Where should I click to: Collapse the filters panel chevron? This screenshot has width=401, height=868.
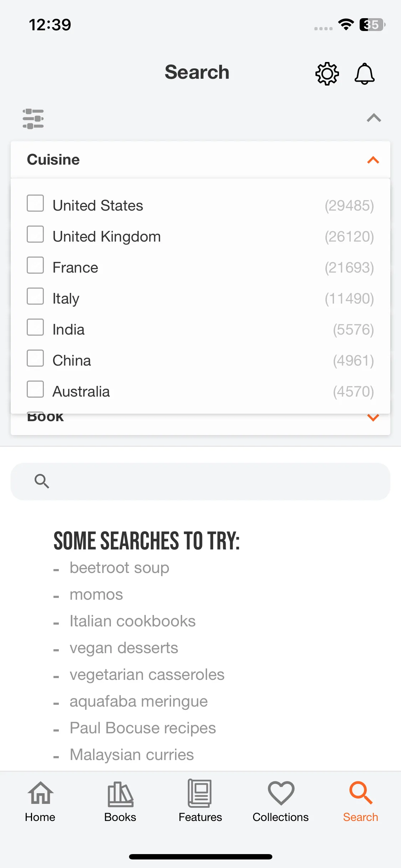point(374,118)
